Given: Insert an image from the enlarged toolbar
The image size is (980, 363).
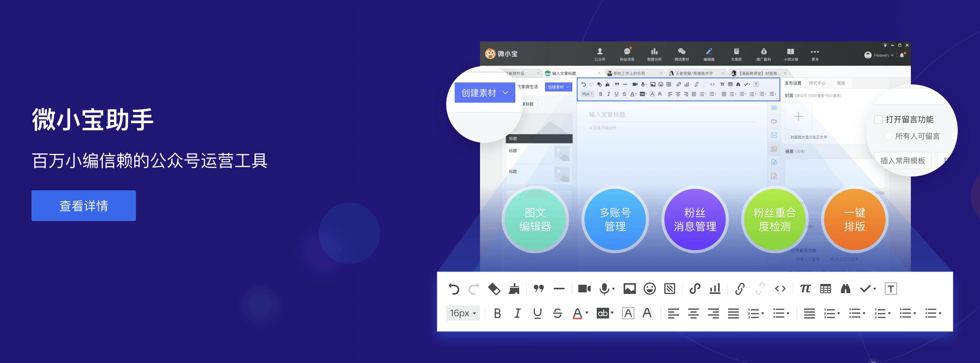Looking at the screenshot, I should point(629,289).
